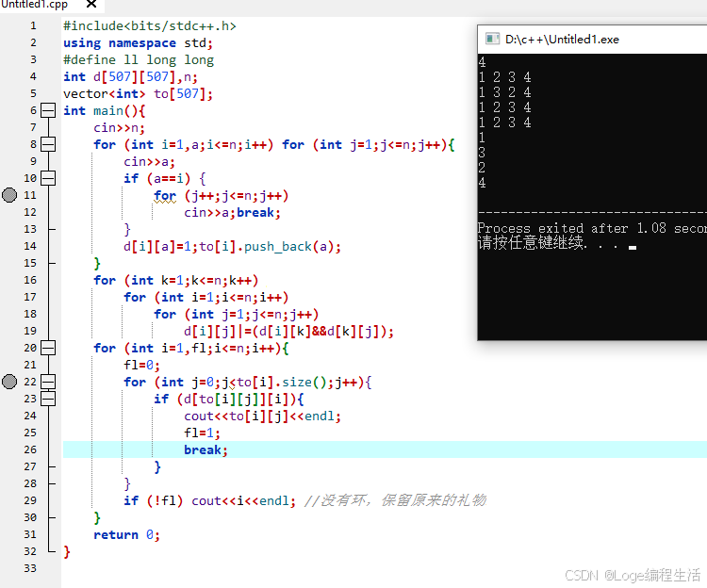The height and width of the screenshot is (588, 707).
Task: Click the 'int main(){' line
Action: (104, 111)
